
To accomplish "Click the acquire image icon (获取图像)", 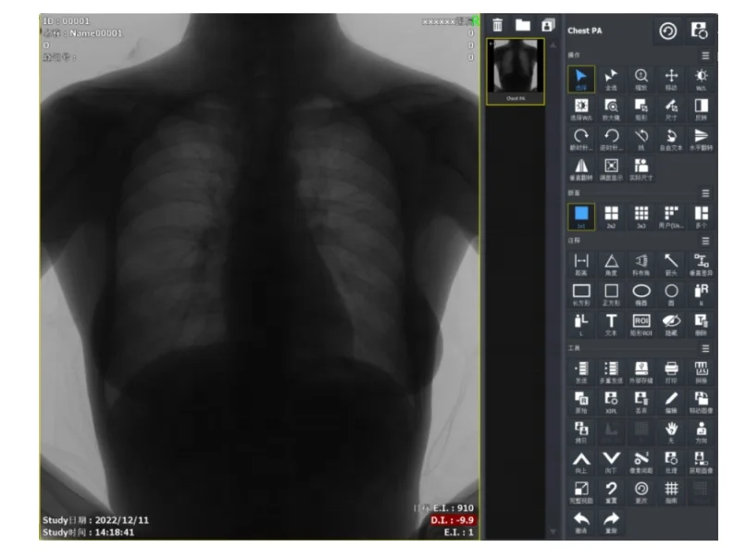I will [x=701, y=462].
